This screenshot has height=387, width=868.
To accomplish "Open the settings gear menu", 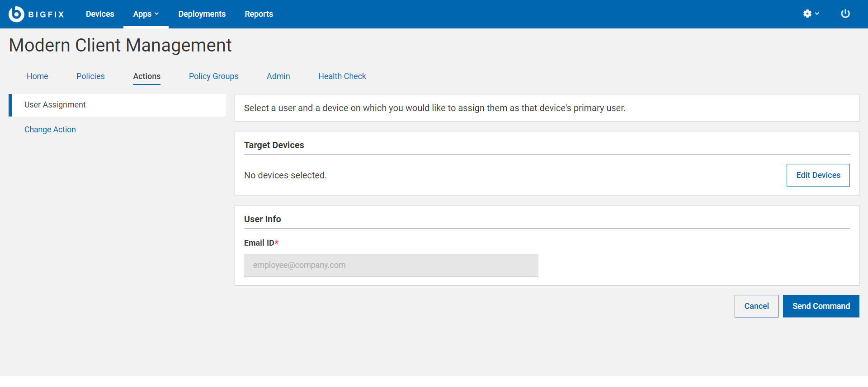I will [x=807, y=14].
